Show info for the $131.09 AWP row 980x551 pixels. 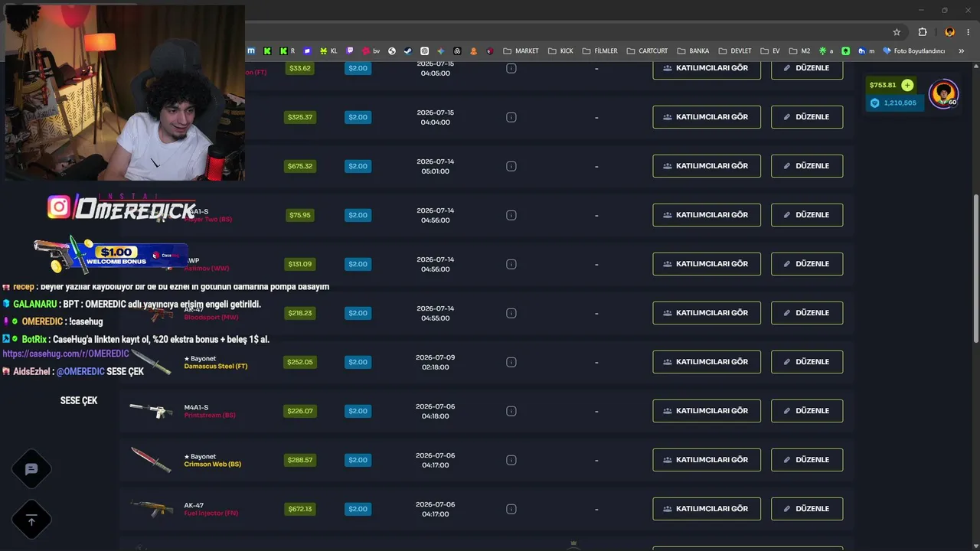click(511, 264)
